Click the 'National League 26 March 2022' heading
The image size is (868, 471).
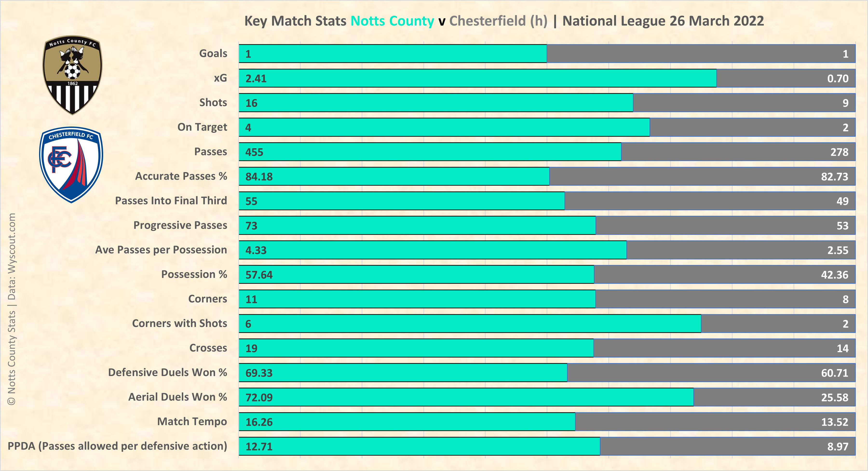pyautogui.click(x=663, y=21)
